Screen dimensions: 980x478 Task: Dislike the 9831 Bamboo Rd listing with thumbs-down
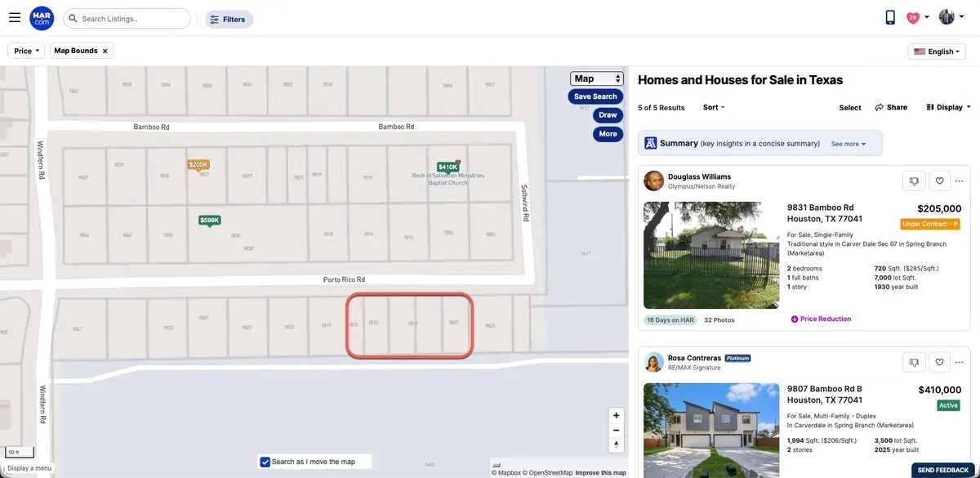click(913, 180)
